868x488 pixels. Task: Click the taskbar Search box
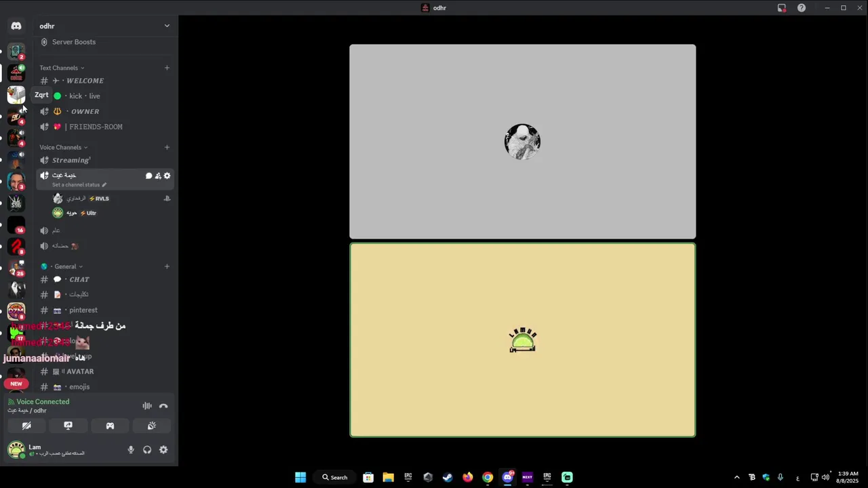point(335,477)
